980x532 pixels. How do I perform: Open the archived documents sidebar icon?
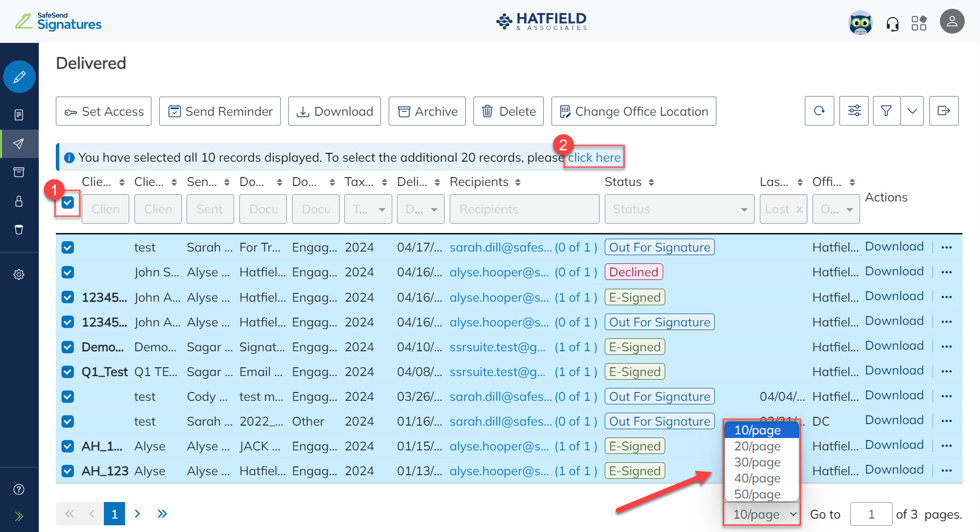pos(19,172)
